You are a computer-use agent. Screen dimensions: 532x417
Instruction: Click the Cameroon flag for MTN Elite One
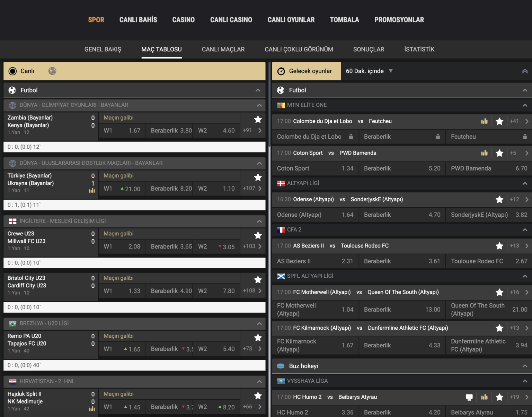point(281,105)
